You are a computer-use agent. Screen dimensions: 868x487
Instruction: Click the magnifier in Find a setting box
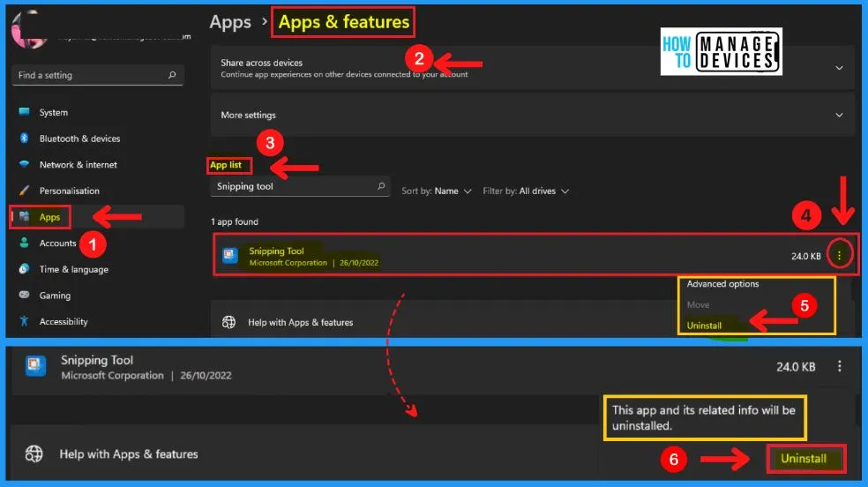click(172, 75)
